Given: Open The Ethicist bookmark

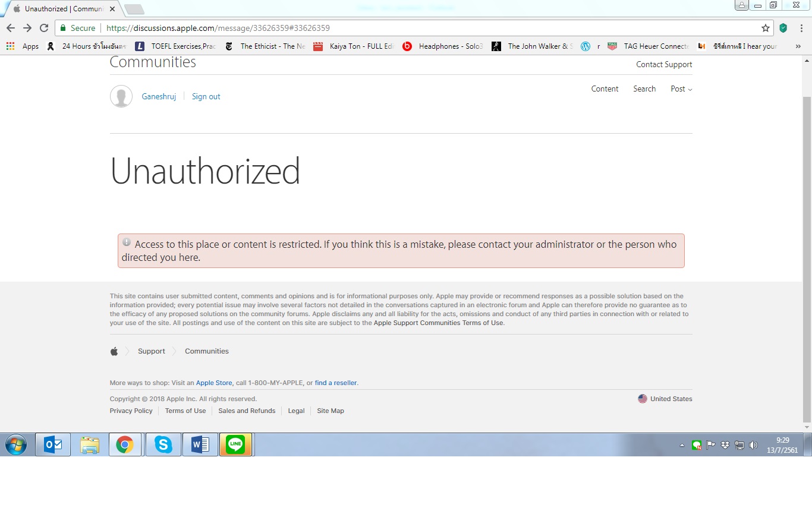Looking at the screenshot, I should 265,46.
